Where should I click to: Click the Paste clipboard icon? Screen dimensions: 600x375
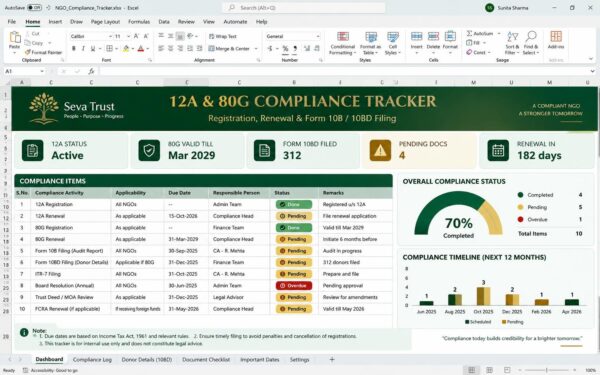pos(15,38)
